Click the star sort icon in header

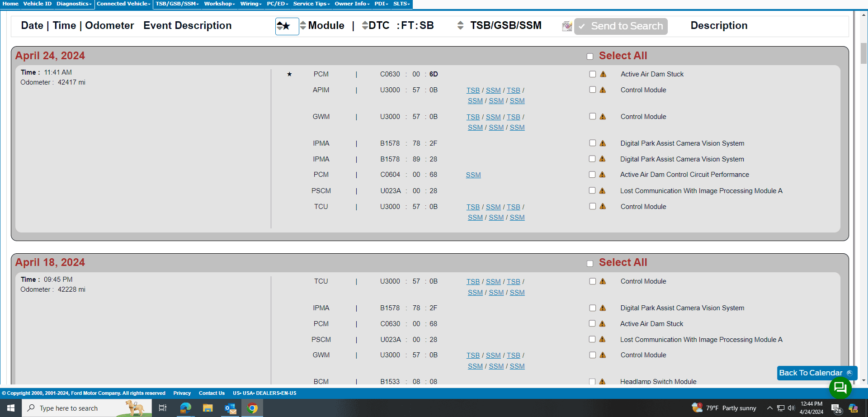tap(287, 26)
